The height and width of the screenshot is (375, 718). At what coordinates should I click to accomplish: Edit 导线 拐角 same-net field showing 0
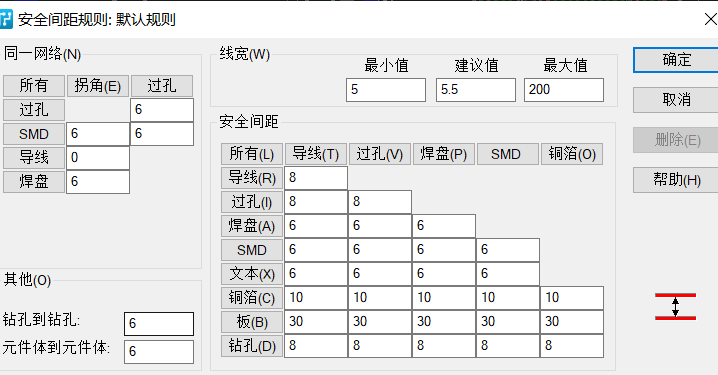98,158
